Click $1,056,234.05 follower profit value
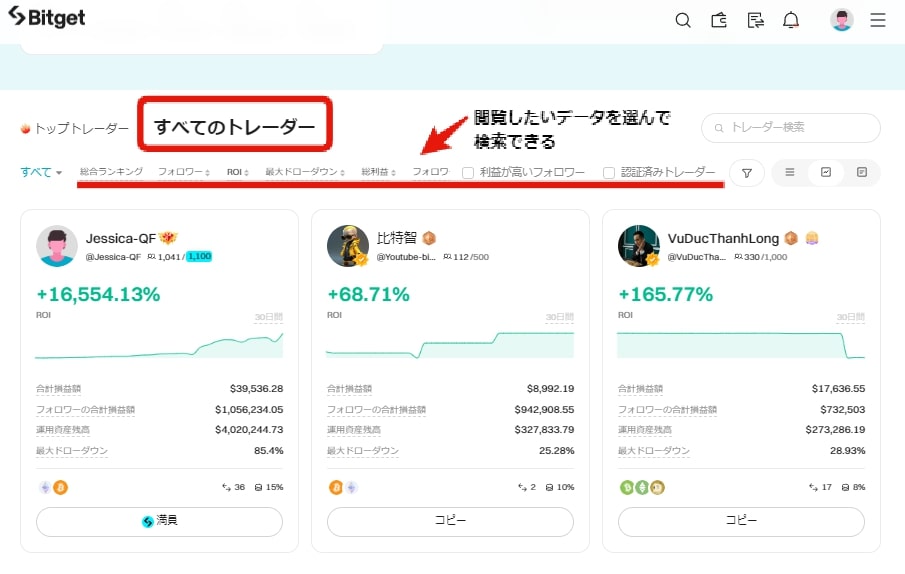905x574 pixels. pos(249,410)
